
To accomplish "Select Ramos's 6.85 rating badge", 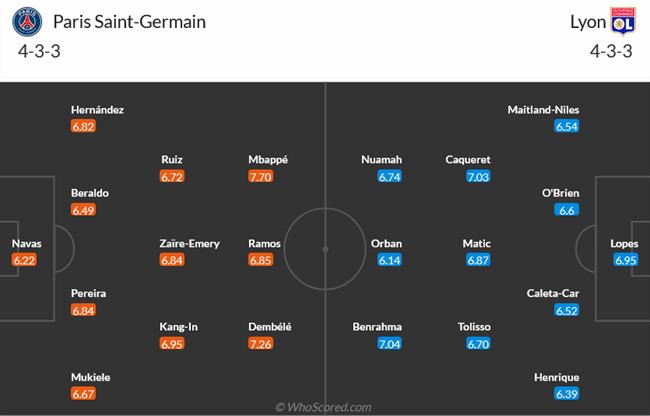I will (x=263, y=260).
